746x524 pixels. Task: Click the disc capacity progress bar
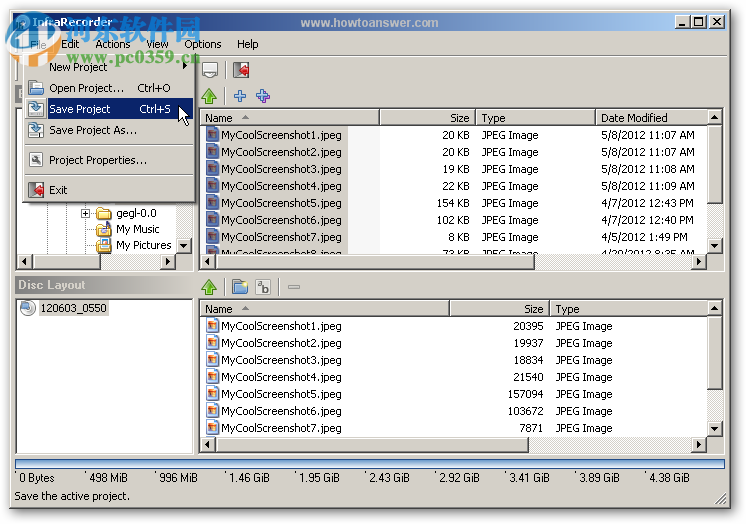coord(370,464)
